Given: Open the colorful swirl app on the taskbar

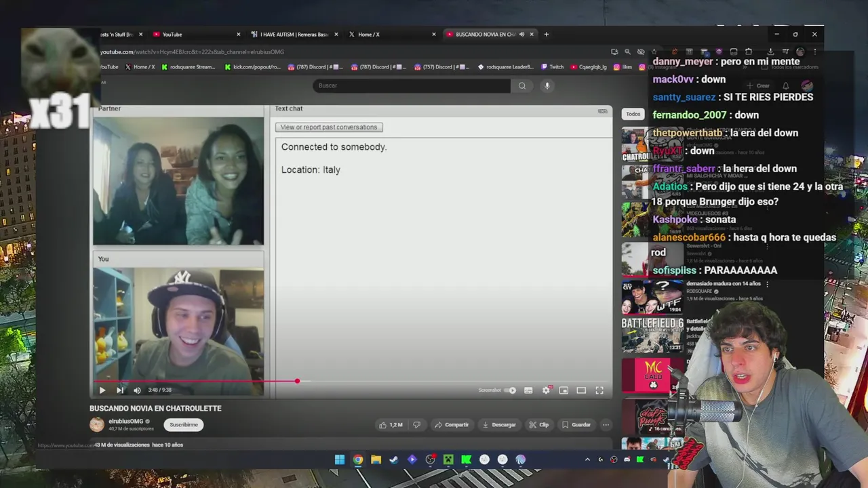Looking at the screenshot, I should (521, 460).
